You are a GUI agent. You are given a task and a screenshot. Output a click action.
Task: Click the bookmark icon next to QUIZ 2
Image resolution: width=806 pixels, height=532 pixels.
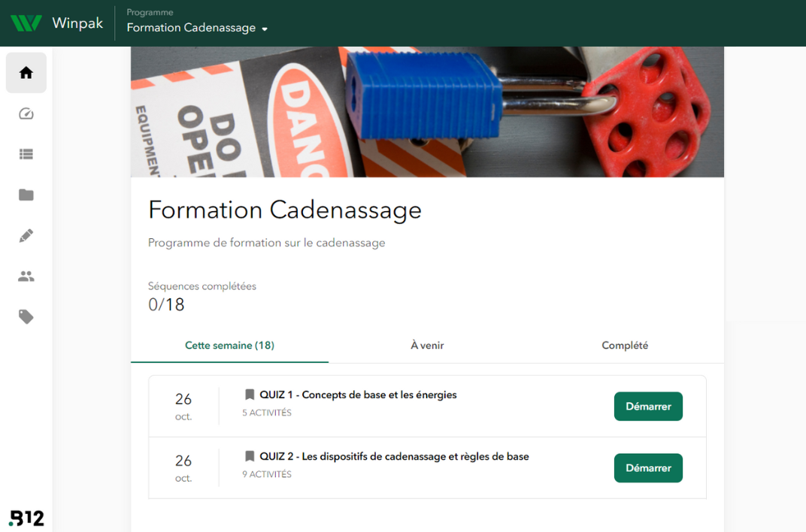249,456
